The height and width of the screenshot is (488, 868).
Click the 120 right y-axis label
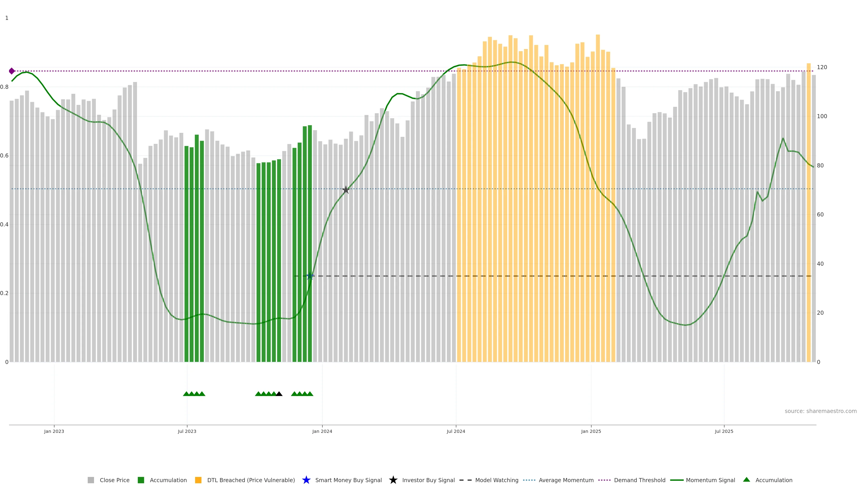pos(822,67)
